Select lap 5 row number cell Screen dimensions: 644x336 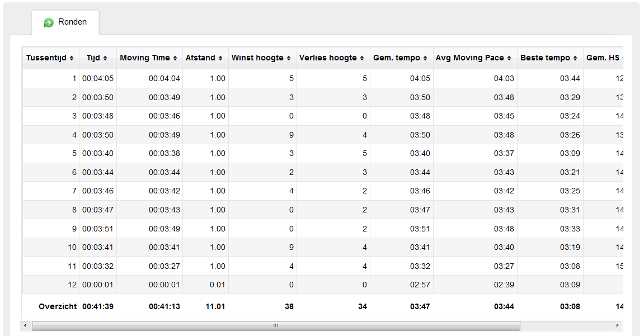[73, 154]
